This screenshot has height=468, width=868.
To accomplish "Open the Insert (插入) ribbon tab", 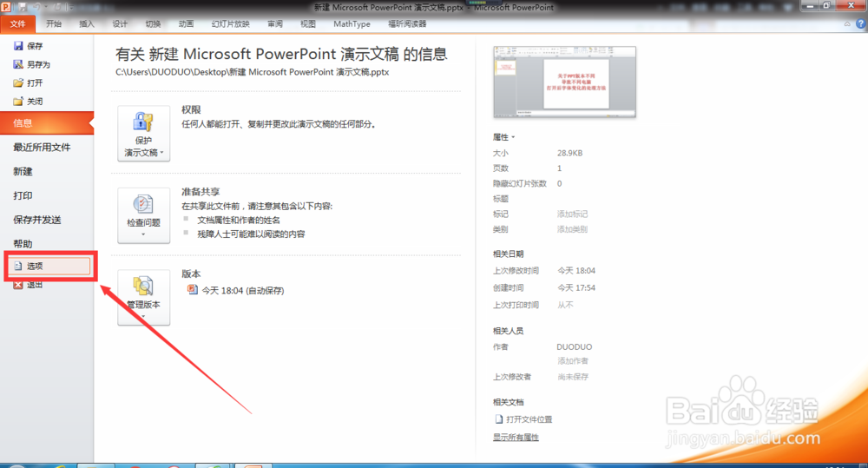I will [87, 23].
